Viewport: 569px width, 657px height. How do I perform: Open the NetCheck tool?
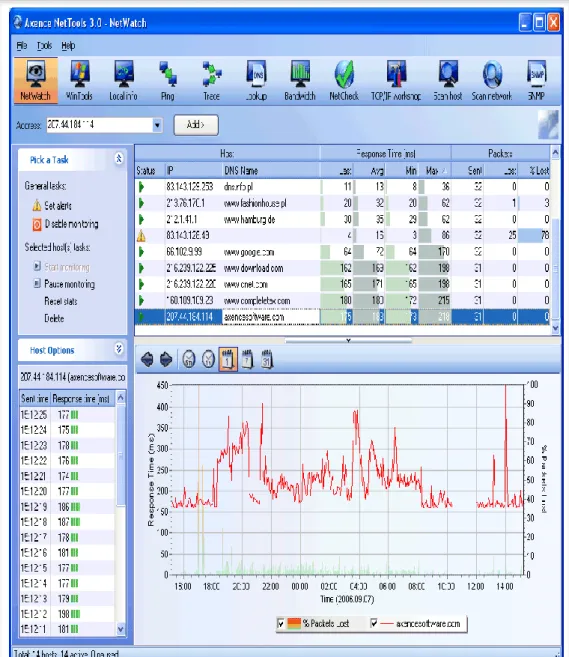tap(344, 81)
